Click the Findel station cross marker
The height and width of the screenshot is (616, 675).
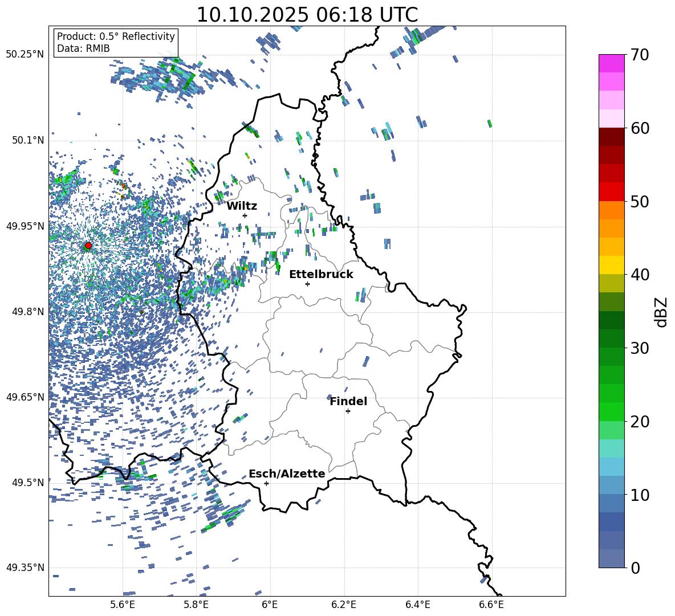(x=348, y=411)
